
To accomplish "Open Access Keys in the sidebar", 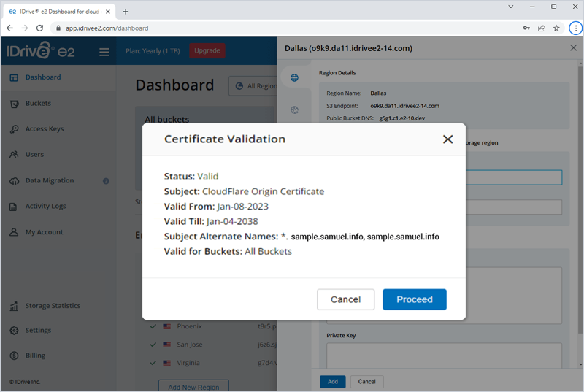I will pos(45,128).
